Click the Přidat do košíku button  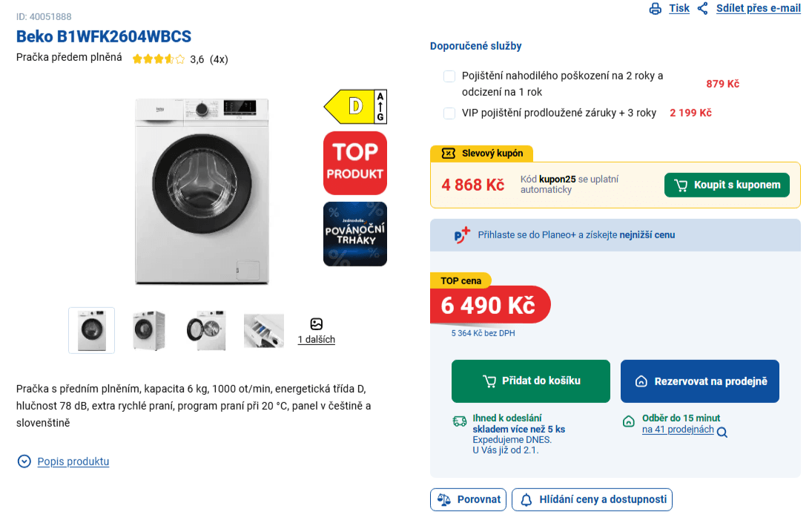[529, 381]
